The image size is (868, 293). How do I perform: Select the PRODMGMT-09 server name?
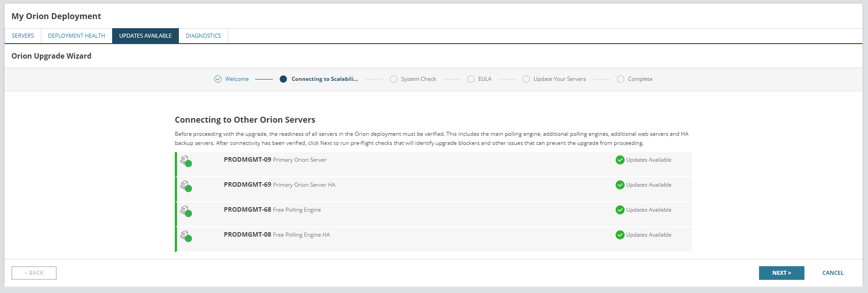click(247, 160)
